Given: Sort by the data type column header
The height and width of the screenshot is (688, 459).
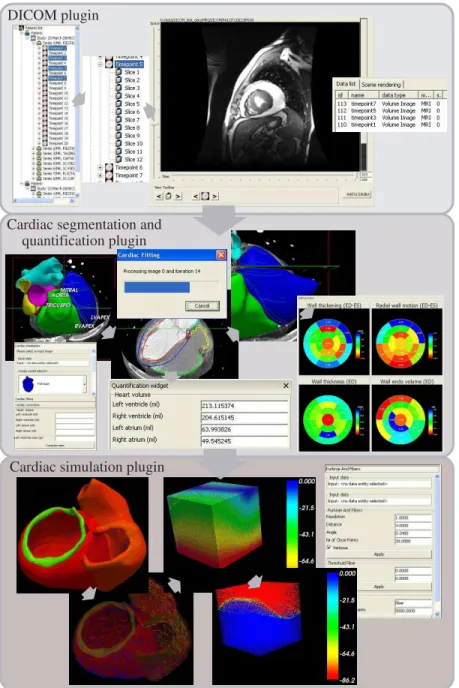Looking at the screenshot, I should (x=398, y=95).
